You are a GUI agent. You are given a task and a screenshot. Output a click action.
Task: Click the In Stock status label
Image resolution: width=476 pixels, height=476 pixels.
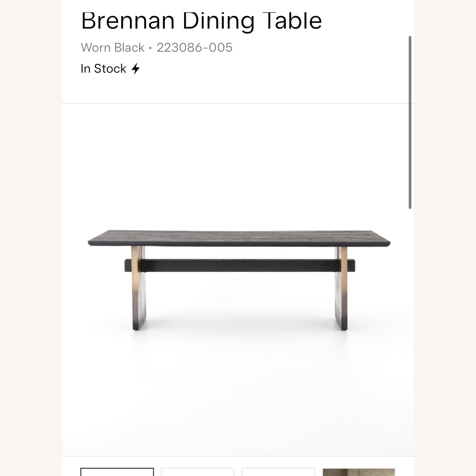103,69
